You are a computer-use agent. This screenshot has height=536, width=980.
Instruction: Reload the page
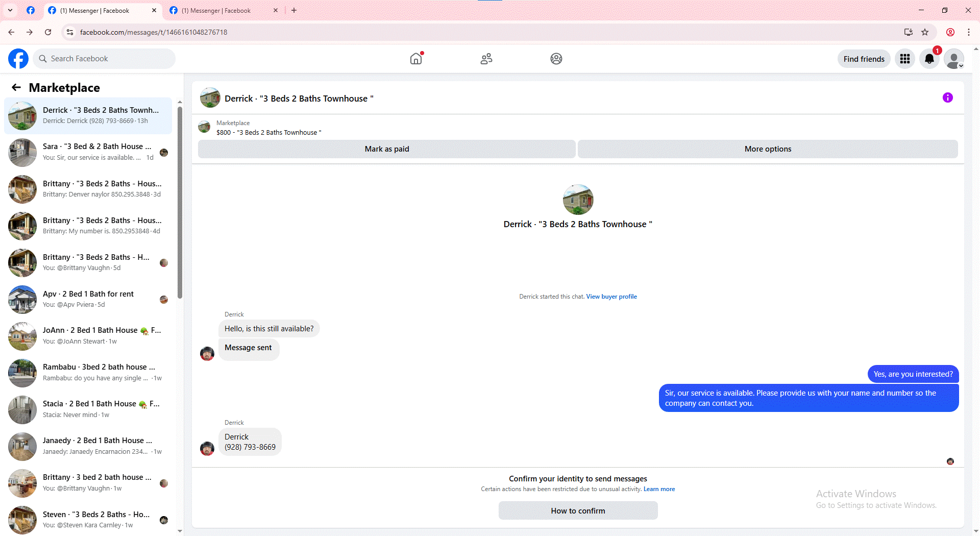pos(48,32)
